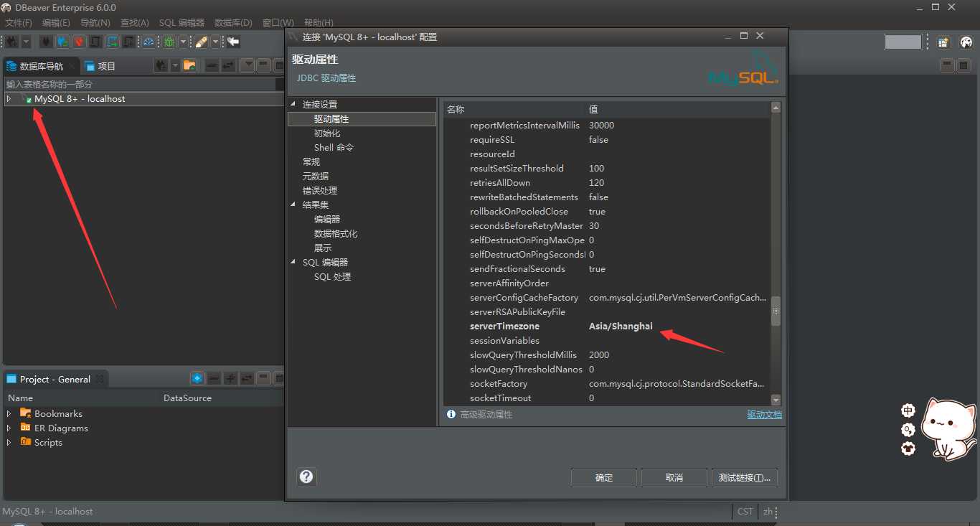Click link arrows icon in Project panel toolbar
This screenshot has height=526, width=980.
click(x=247, y=378)
